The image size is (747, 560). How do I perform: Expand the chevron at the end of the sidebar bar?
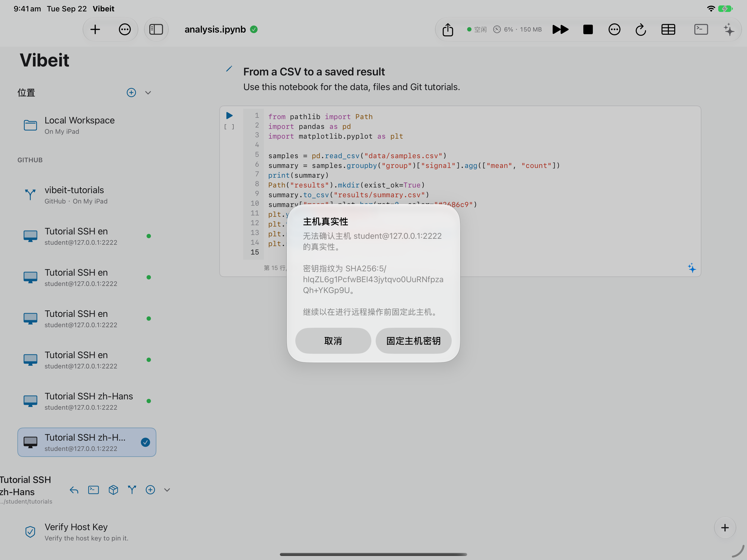[167, 490]
